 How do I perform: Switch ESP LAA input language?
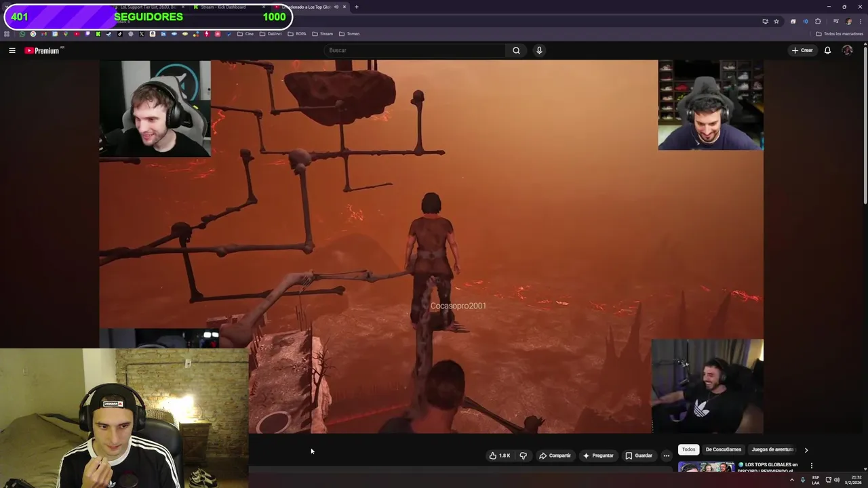coord(816,480)
